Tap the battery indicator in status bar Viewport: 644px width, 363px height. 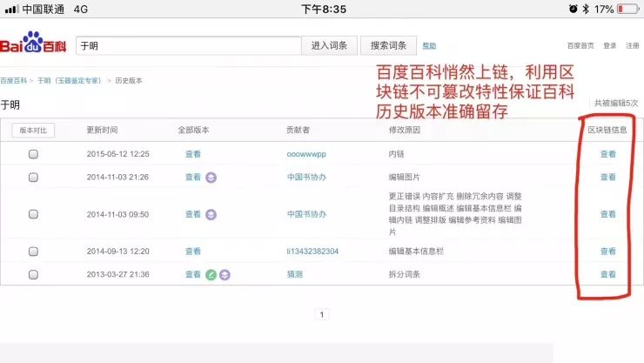[628, 9]
